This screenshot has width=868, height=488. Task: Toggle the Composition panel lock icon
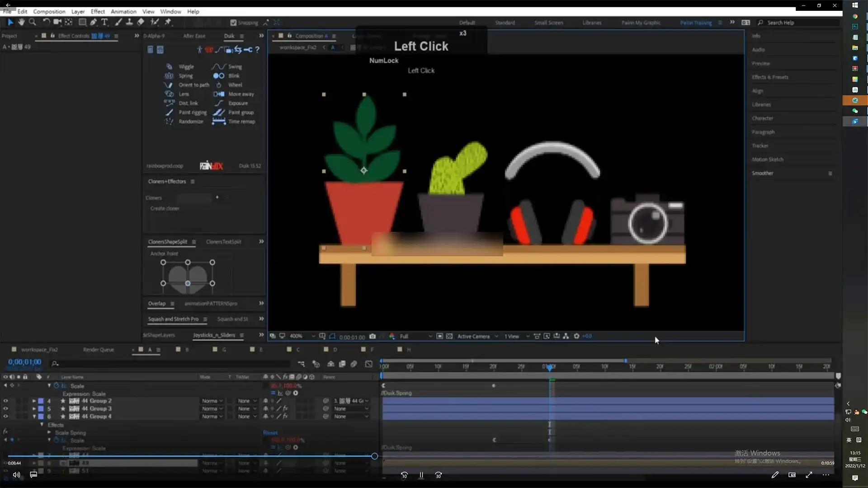tap(289, 36)
